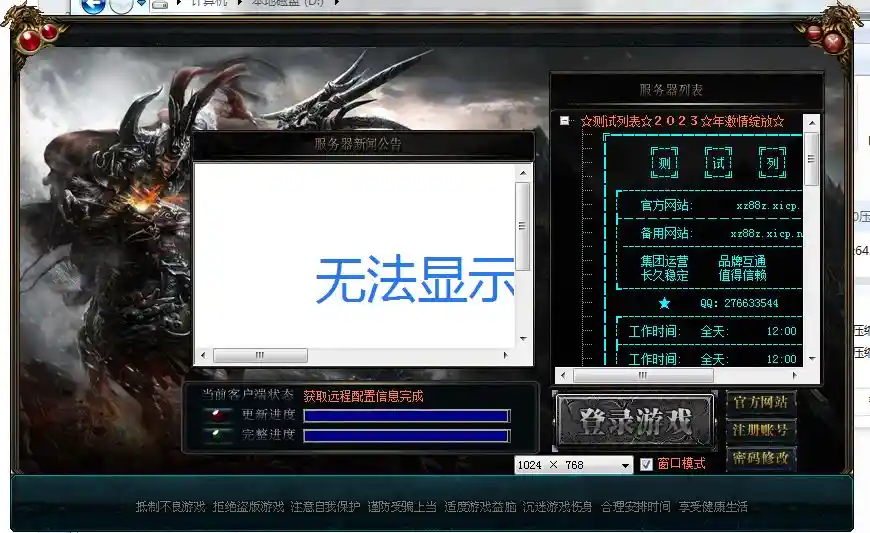Click the 拒绝盗版游戏 footer text

click(x=248, y=506)
